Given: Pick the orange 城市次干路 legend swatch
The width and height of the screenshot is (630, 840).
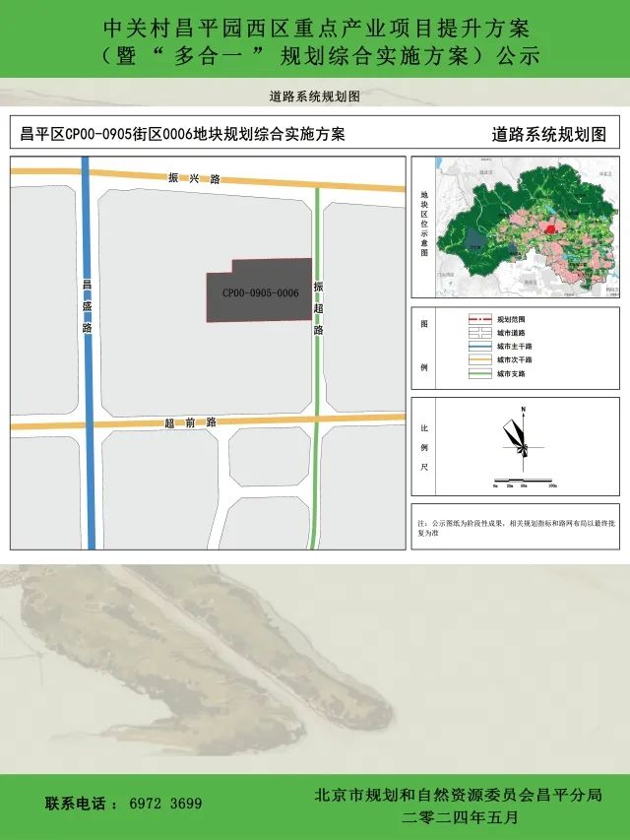Looking at the screenshot, I should (x=478, y=360).
